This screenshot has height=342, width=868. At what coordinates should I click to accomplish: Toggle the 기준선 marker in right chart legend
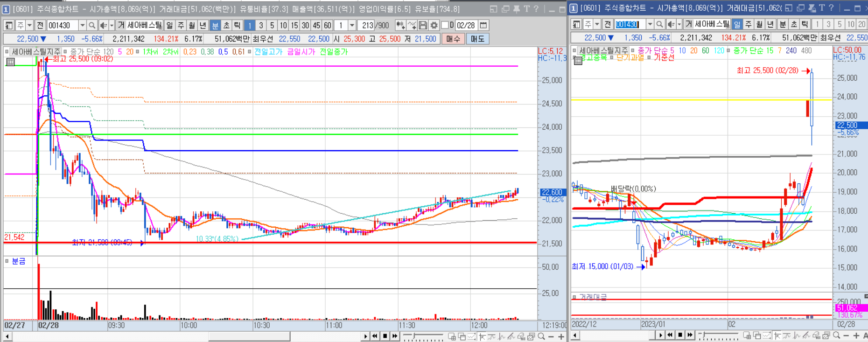point(649,57)
